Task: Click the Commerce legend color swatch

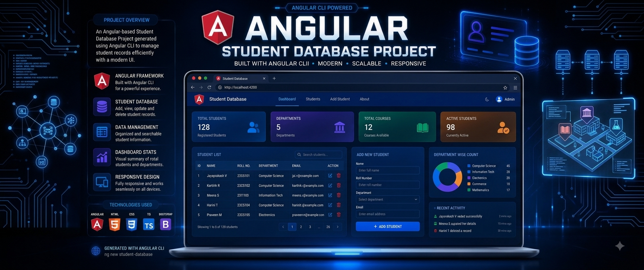Action: [469, 184]
